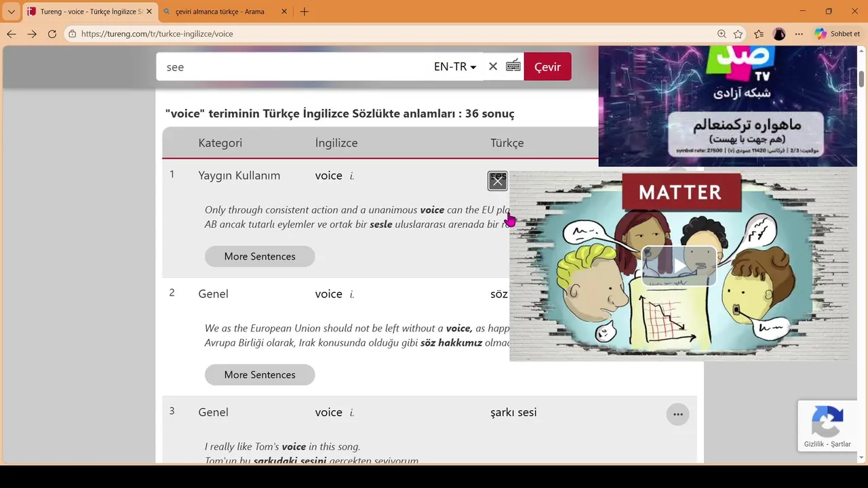Open browser Settings and more menu
The width and height of the screenshot is (868, 488).
pos(799,34)
